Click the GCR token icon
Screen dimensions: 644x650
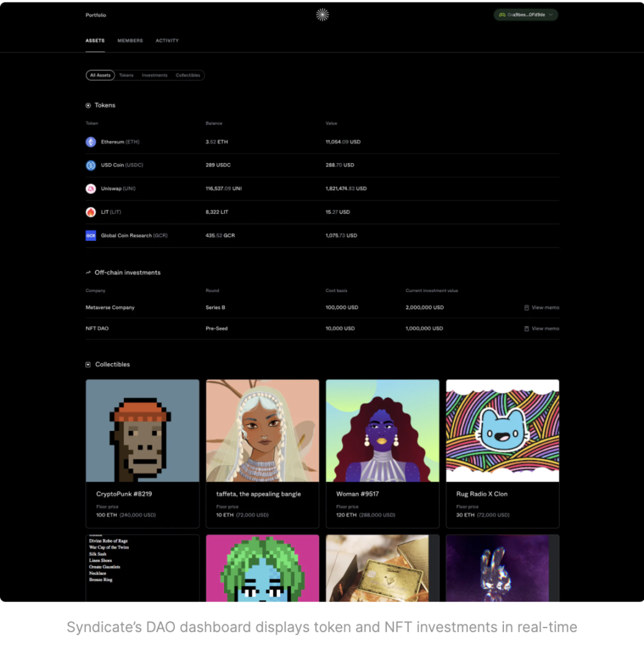point(91,235)
